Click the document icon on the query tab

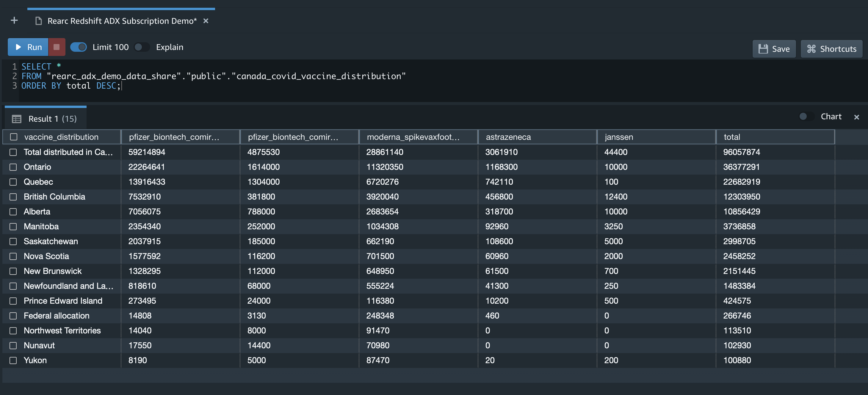point(38,21)
